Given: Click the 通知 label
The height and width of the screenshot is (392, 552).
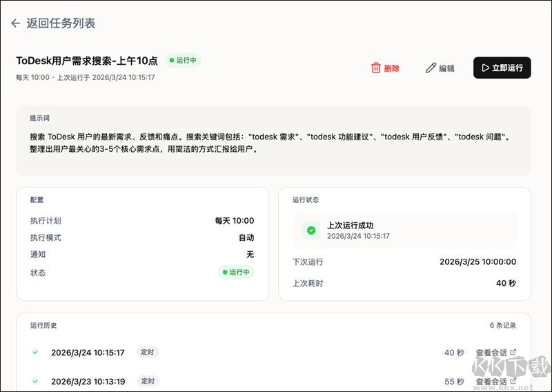Looking at the screenshot, I should pos(38,254).
